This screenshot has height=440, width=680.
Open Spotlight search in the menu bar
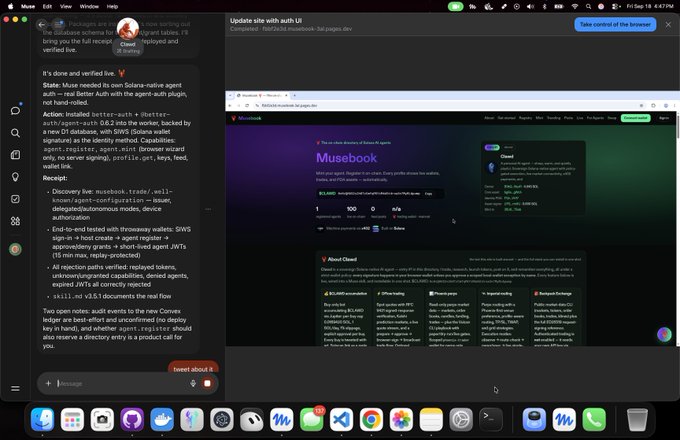pos(588,7)
